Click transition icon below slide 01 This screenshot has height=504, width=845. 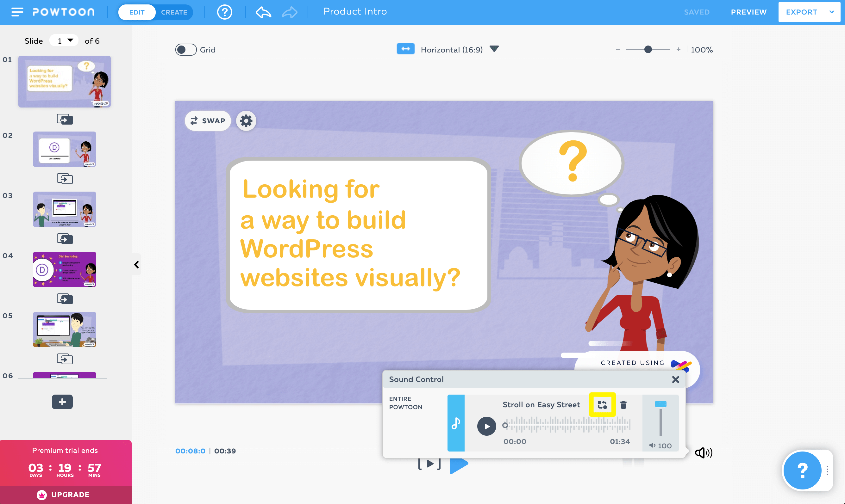pyautogui.click(x=65, y=119)
